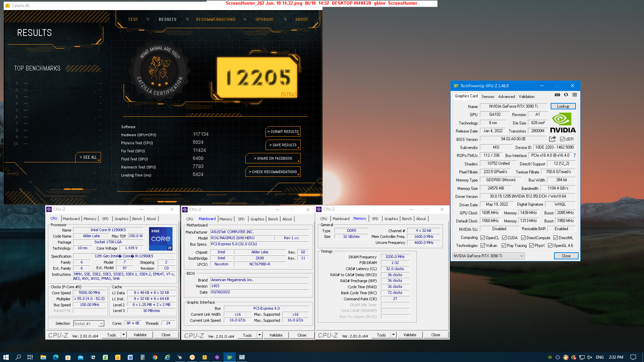
Task: Click the NVIDIA logo in GPU-Z
Action: pyautogui.click(x=563, y=123)
